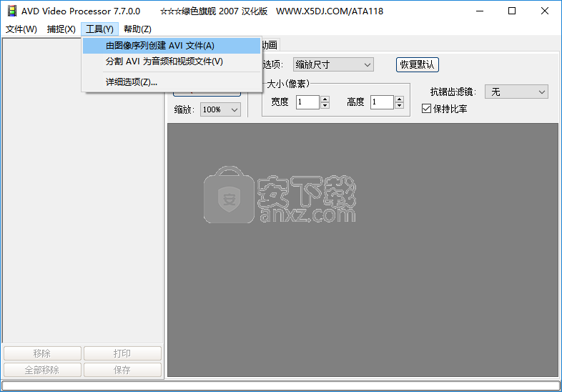Screen dimensions: 562x392
Task: Click the AVD Video Processor app icon
Action: 12,11
